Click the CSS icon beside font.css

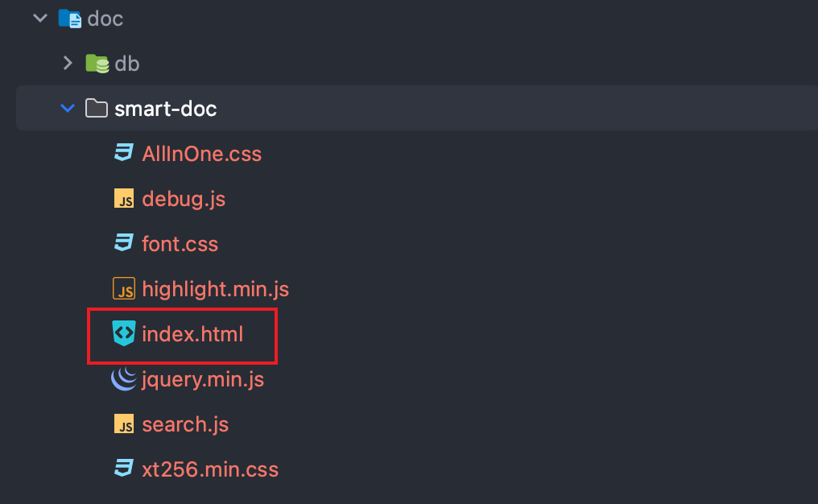pyautogui.click(x=122, y=243)
